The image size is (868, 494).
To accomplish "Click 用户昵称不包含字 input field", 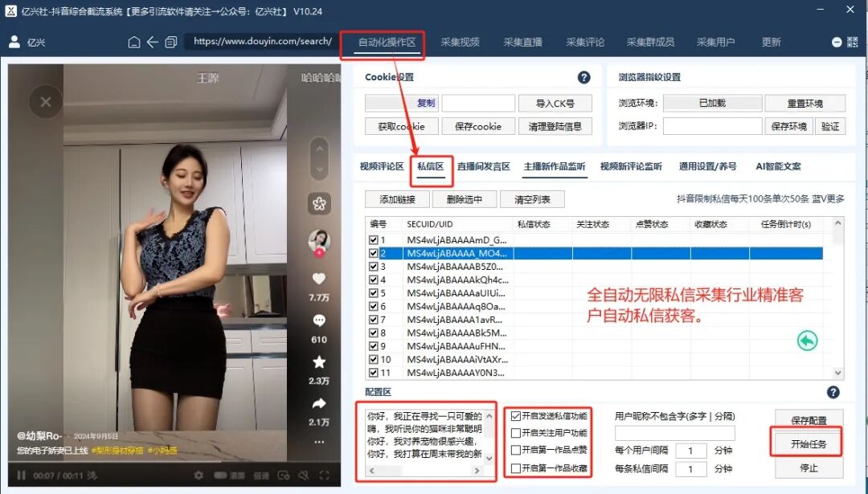I will [x=675, y=433].
